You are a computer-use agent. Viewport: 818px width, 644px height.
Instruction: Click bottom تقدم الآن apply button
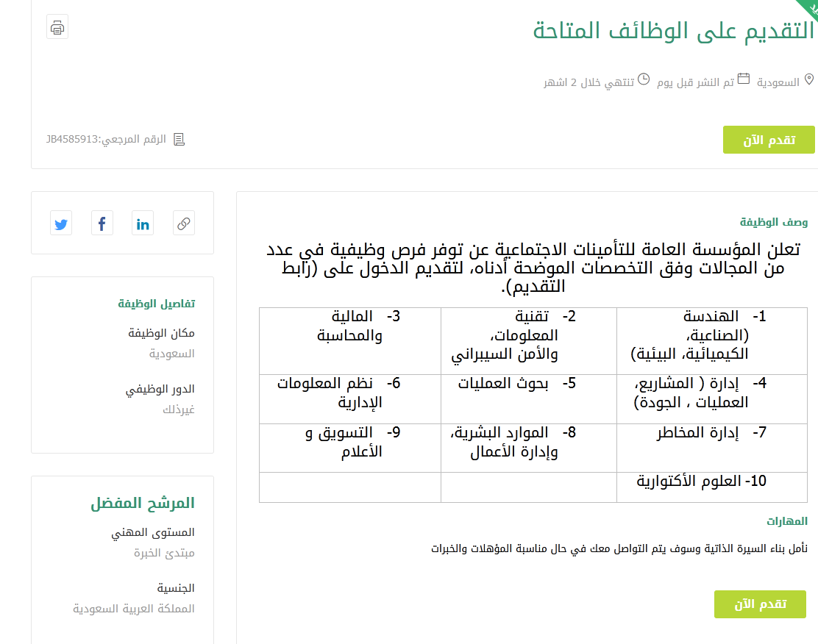pyautogui.click(x=760, y=604)
